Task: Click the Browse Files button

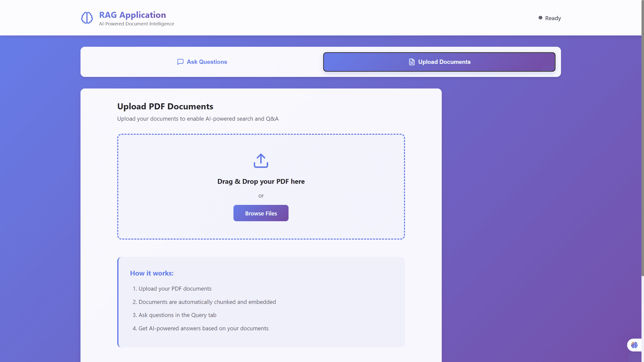Action: click(261, 213)
